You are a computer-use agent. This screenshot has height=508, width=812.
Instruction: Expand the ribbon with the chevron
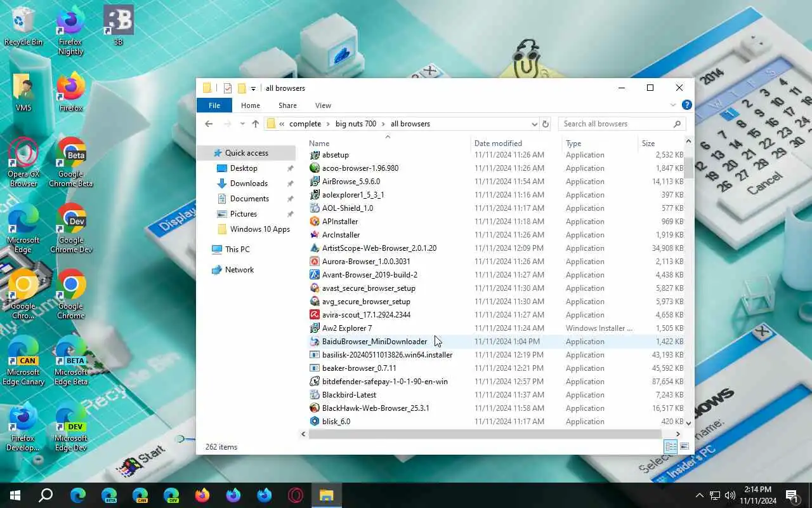tap(673, 105)
